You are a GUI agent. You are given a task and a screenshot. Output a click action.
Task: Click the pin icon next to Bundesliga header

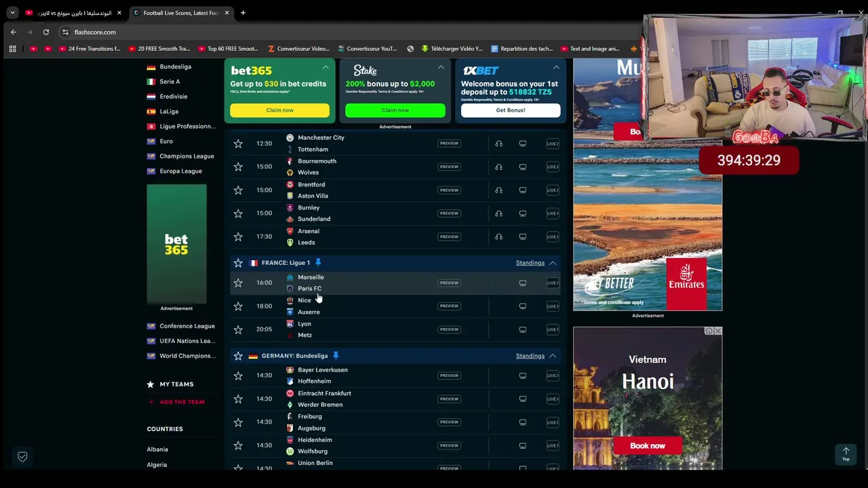[x=336, y=355]
